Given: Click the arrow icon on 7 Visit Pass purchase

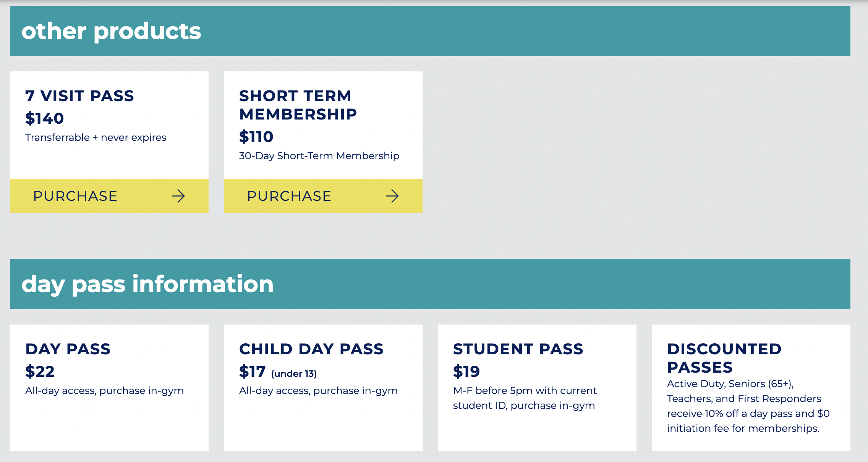Looking at the screenshot, I should tap(178, 196).
